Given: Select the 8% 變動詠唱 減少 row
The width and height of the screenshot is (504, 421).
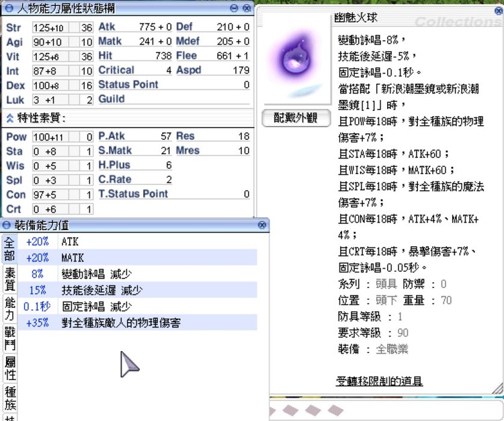Looking at the screenshot, I should click(x=137, y=274).
